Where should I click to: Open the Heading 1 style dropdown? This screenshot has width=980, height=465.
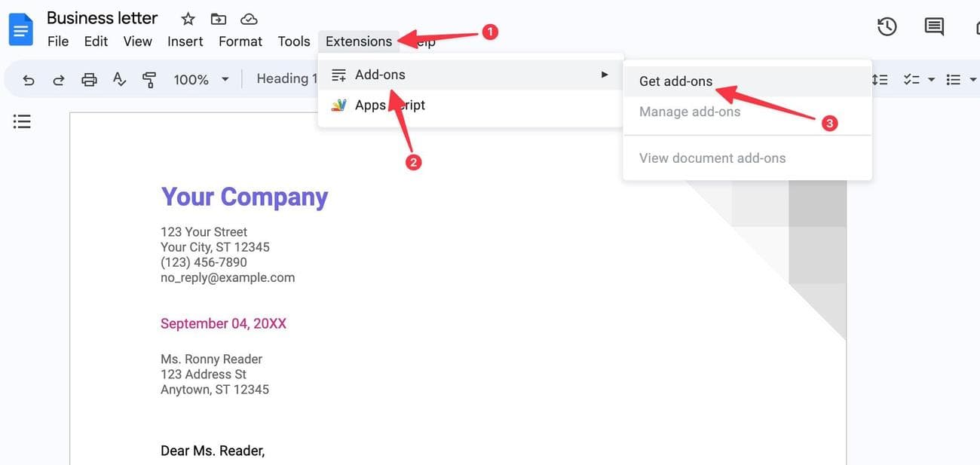283,78
